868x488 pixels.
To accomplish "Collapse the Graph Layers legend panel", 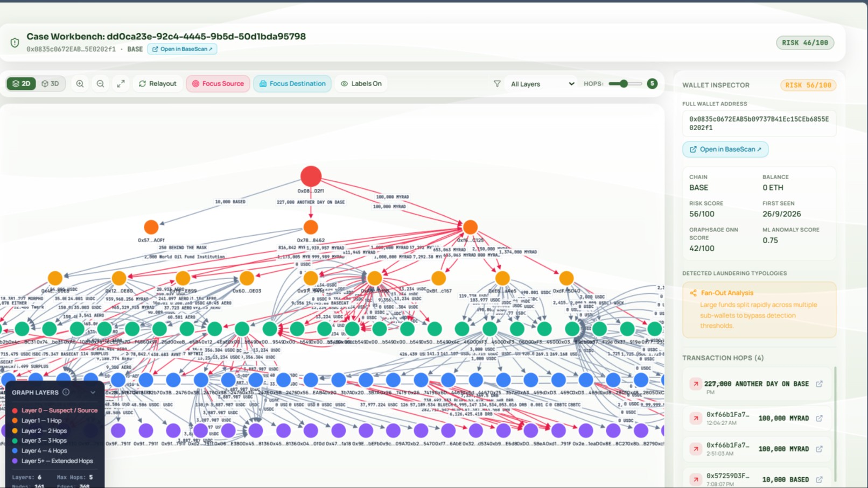I will tap(93, 393).
